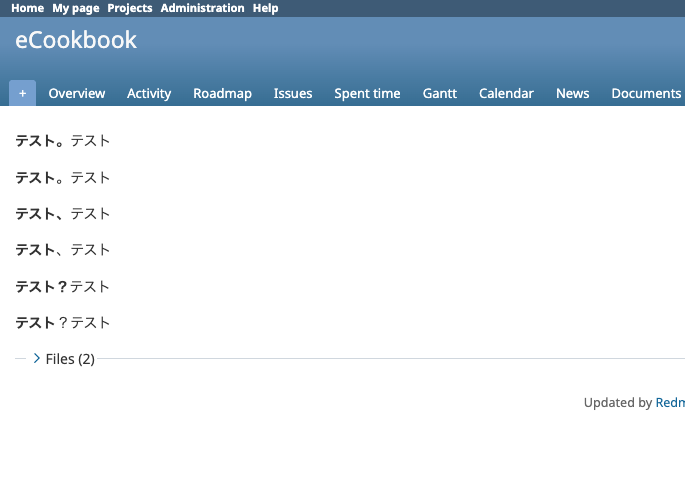Click the last テスト？テスト paragraph line
Viewport: 685px width, 503px height.
63,323
